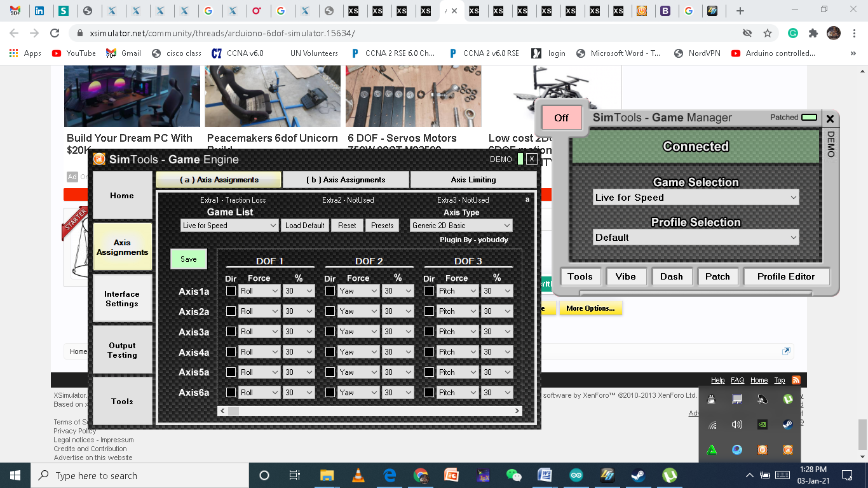This screenshot has width=868, height=488.
Task: Click the NVIDIA icon in tray popup
Action: point(763,424)
